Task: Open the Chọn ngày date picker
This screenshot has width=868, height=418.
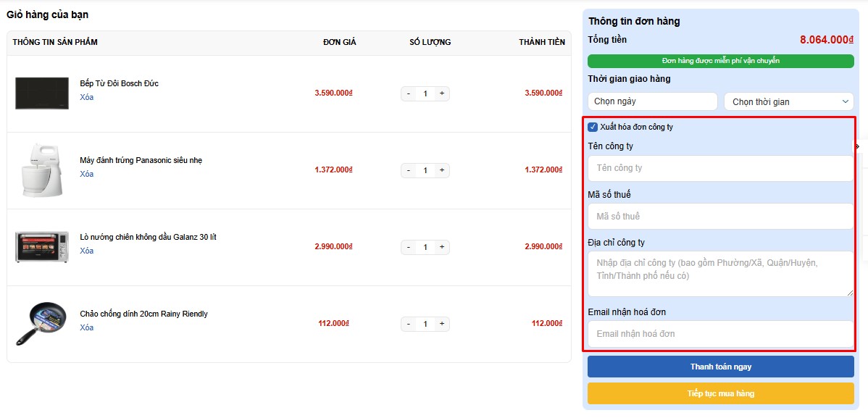Action: tap(652, 102)
